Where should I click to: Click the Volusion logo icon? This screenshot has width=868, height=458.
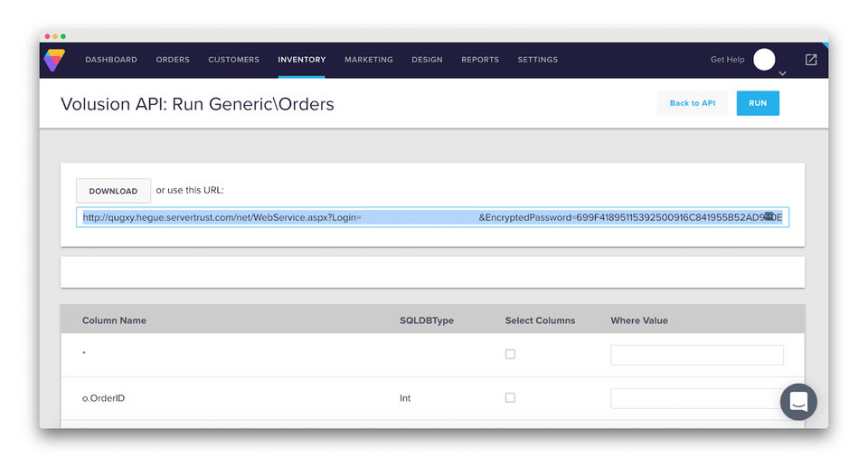(x=54, y=60)
